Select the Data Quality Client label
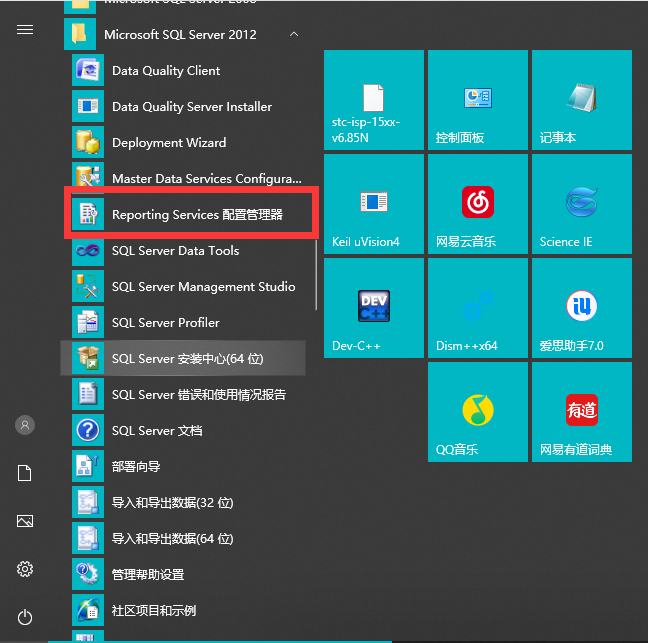648x643 pixels. click(x=166, y=71)
